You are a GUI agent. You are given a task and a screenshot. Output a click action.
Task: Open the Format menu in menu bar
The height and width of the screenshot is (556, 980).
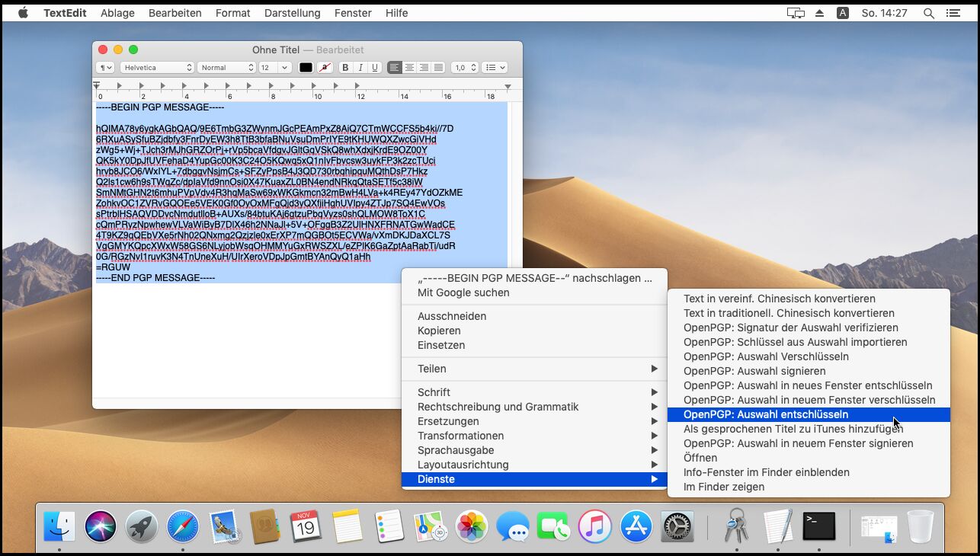[x=232, y=13]
